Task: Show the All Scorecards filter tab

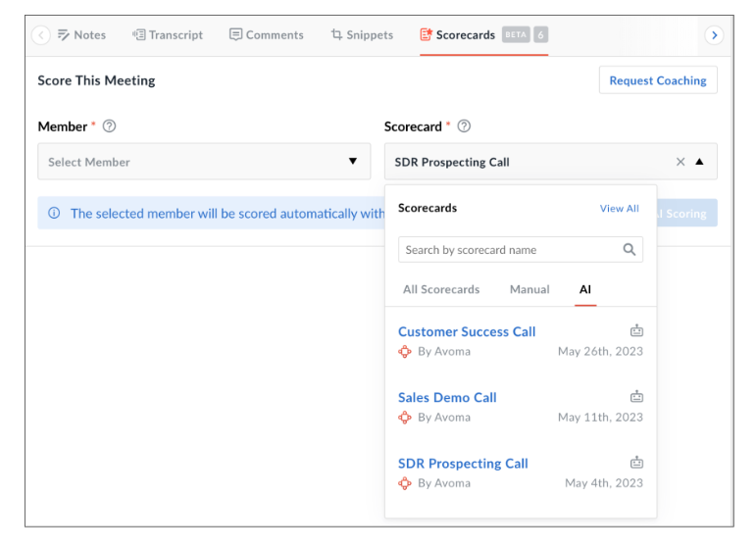Action: (441, 289)
